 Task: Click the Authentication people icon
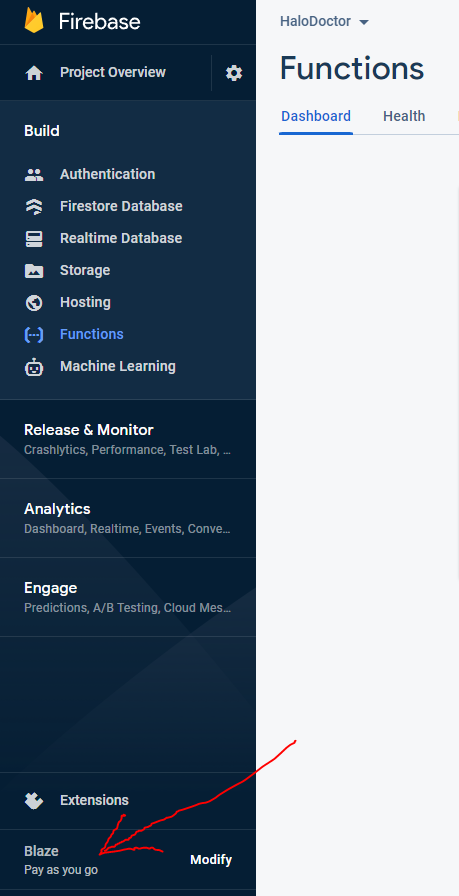34,174
